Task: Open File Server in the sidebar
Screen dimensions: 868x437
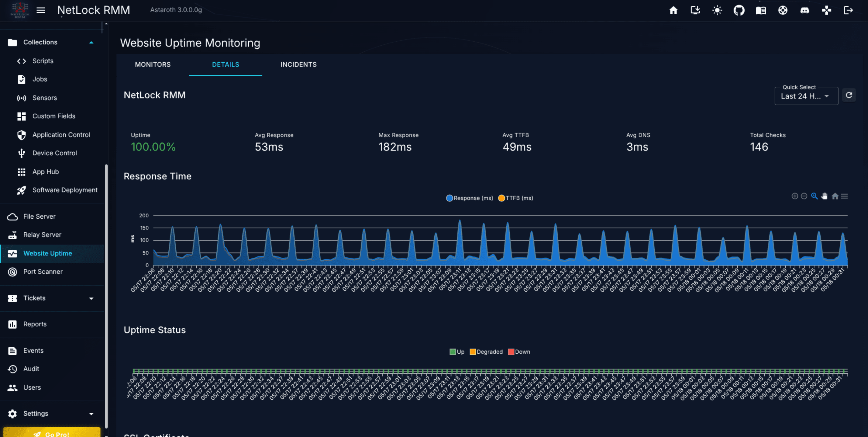Action: tap(52, 217)
